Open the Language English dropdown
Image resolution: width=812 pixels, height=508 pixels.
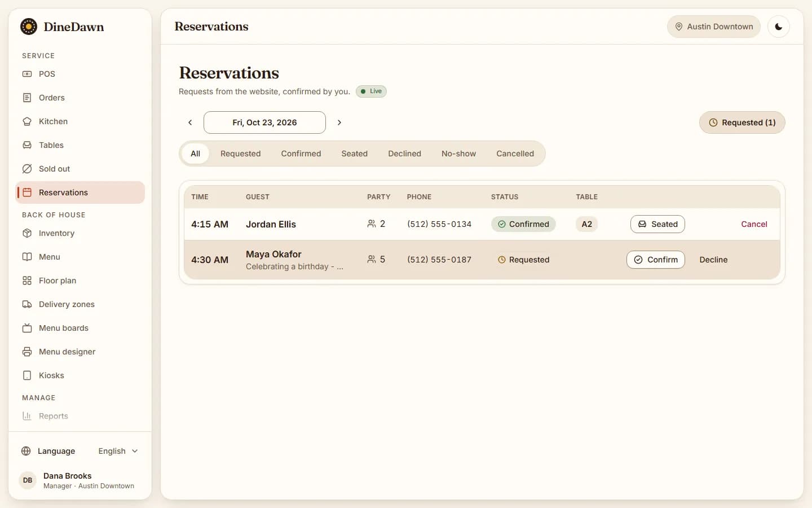[x=118, y=451]
